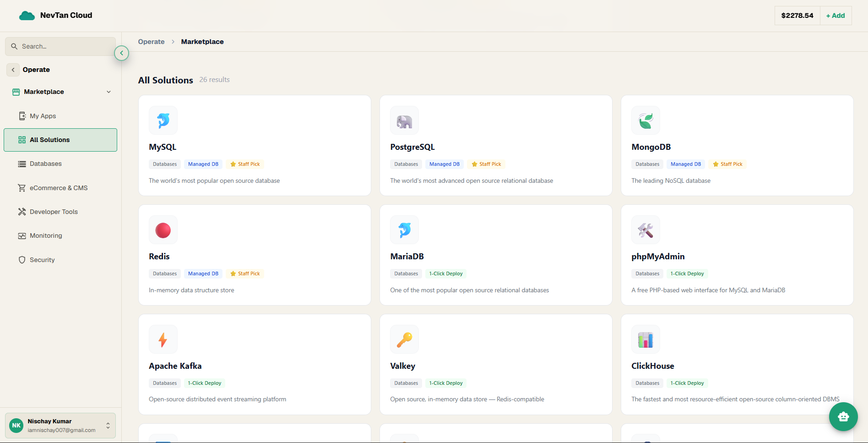Click the Databases stack icon
The height and width of the screenshot is (443, 868).
click(x=22, y=164)
